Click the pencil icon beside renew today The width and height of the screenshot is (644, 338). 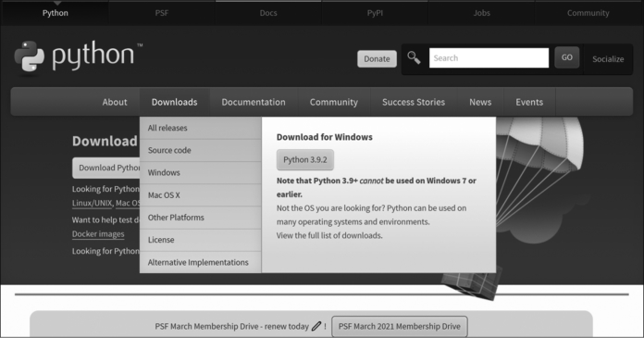click(x=316, y=327)
